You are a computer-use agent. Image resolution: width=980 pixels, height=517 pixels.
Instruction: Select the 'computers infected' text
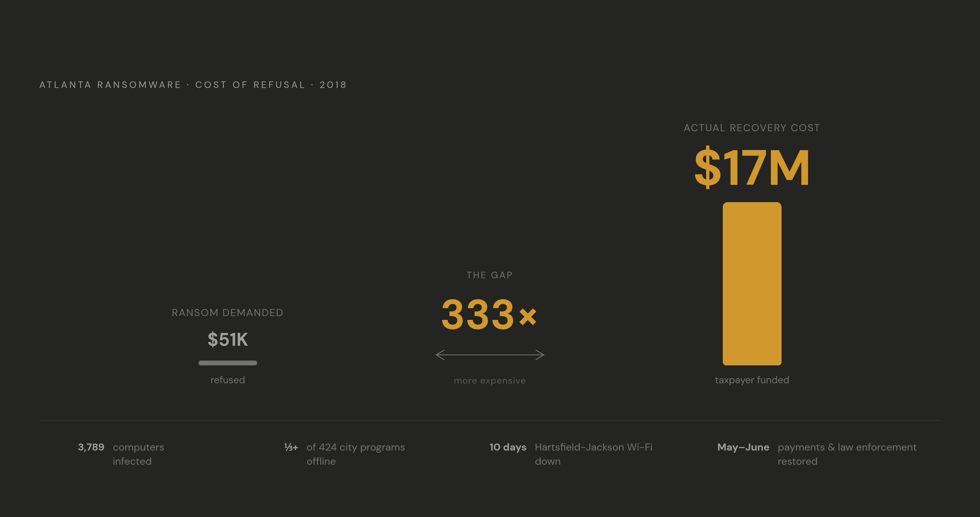(x=138, y=454)
